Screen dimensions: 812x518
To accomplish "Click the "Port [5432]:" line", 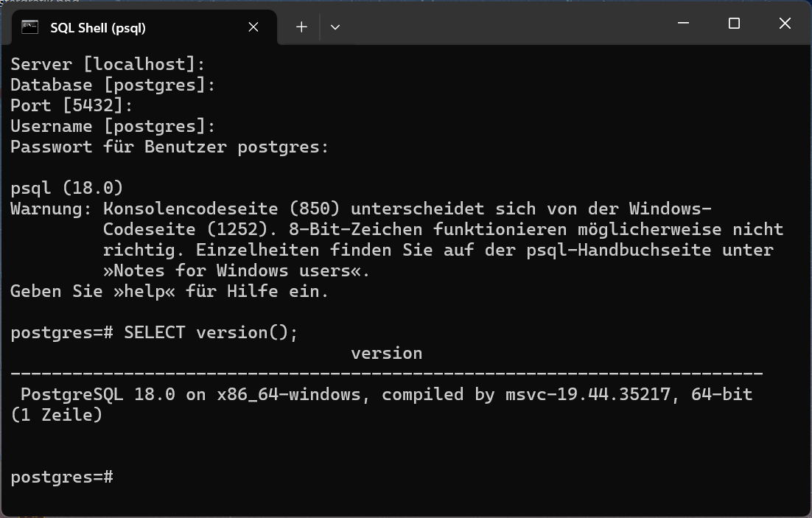I will [x=71, y=105].
